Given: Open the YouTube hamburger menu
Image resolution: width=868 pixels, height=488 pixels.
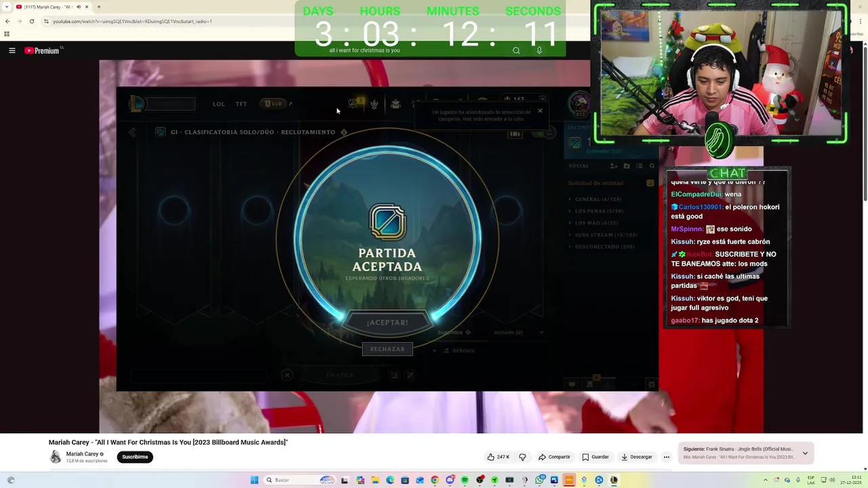Looking at the screenshot, I should point(12,50).
